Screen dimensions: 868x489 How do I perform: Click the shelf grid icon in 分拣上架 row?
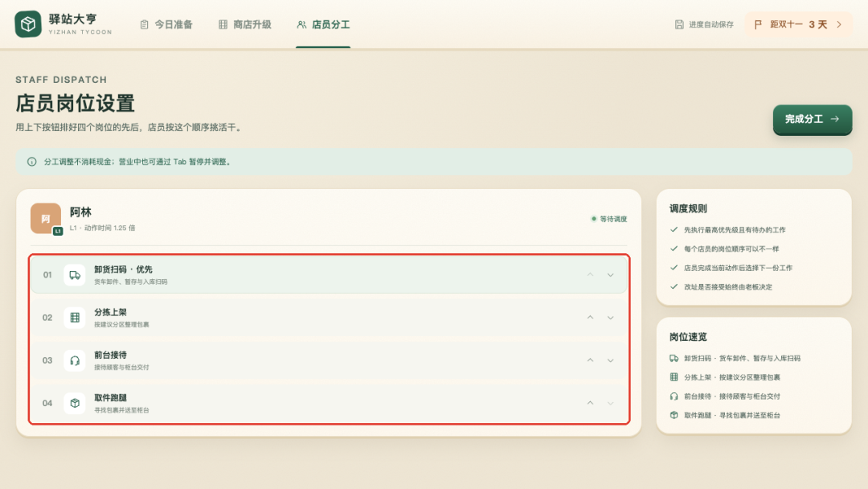75,318
